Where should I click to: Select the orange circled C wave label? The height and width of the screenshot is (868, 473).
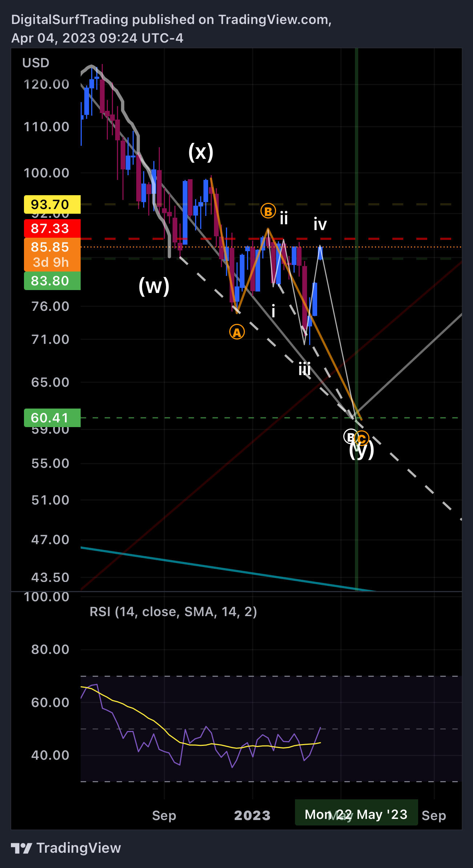[x=362, y=438]
